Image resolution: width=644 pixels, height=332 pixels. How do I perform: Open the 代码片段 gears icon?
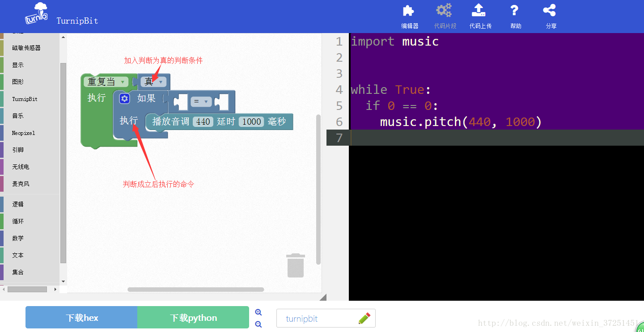[444, 10]
